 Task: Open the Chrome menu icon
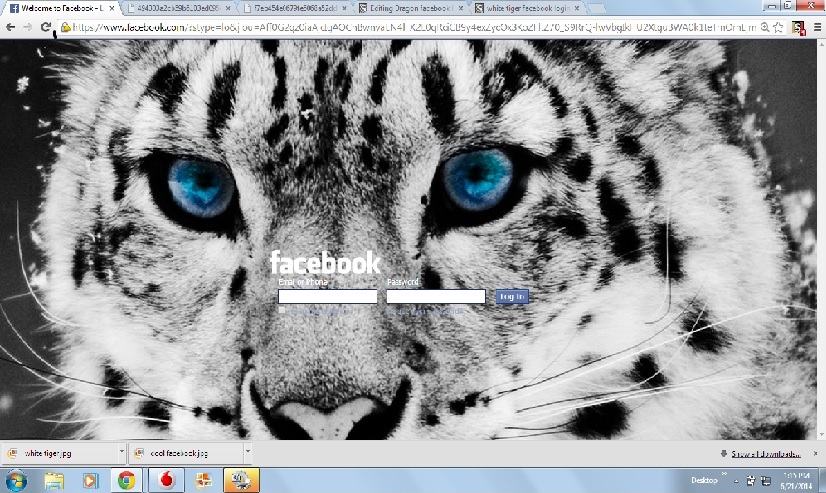(x=817, y=27)
